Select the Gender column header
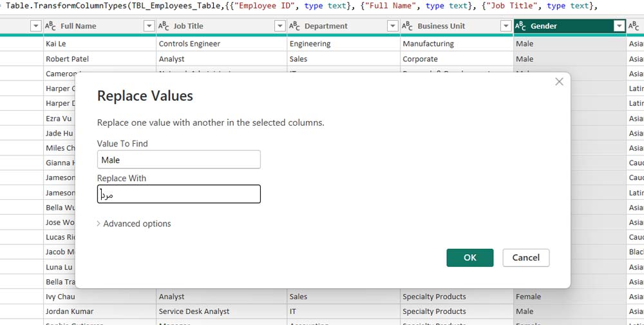 click(570, 26)
